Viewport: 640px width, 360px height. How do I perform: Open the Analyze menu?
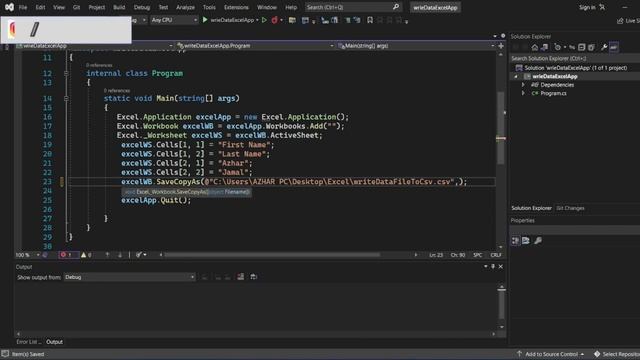click(x=185, y=7)
